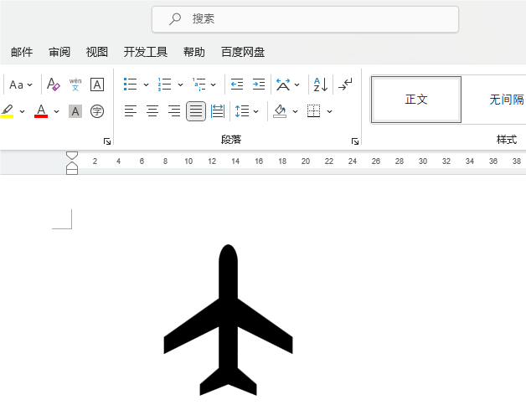This screenshot has width=526, height=420.
Task: Switch to the 视图 tab
Action: [96, 52]
